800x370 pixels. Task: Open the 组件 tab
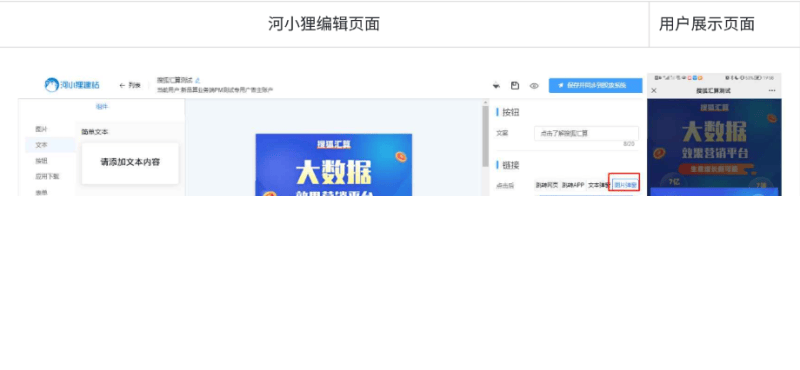[x=102, y=107]
